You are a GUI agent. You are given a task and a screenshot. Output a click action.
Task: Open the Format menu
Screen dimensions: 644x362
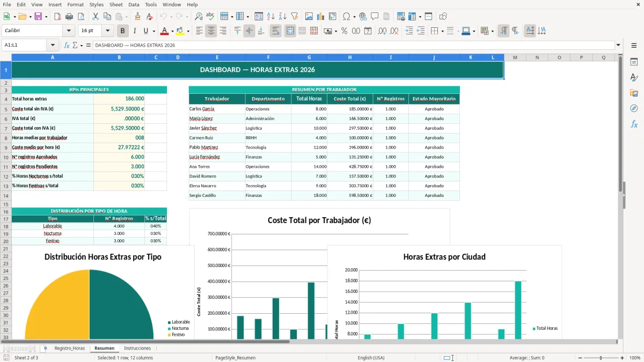click(x=75, y=4)
